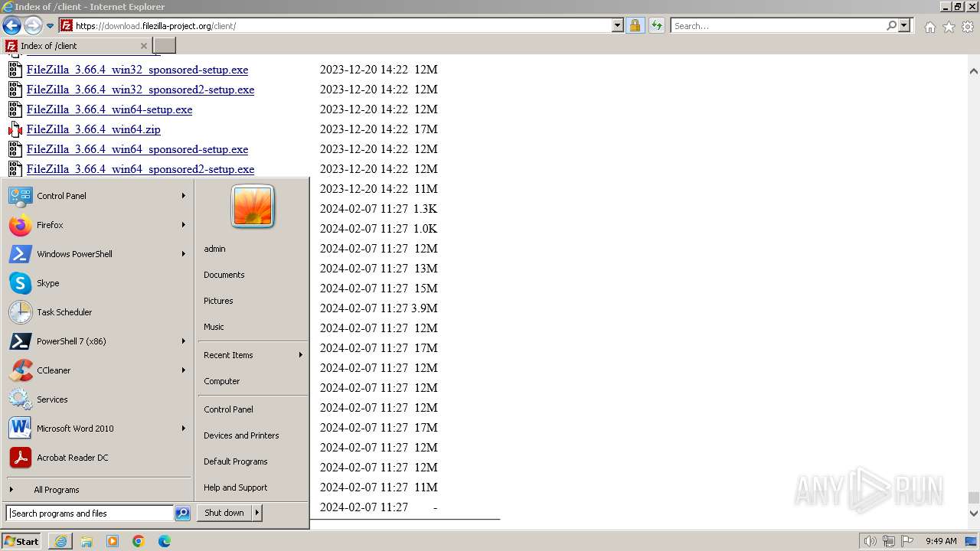The image size is (980, 551).
Task: Open Pictures from Start menu
Action: pos(253,301)
